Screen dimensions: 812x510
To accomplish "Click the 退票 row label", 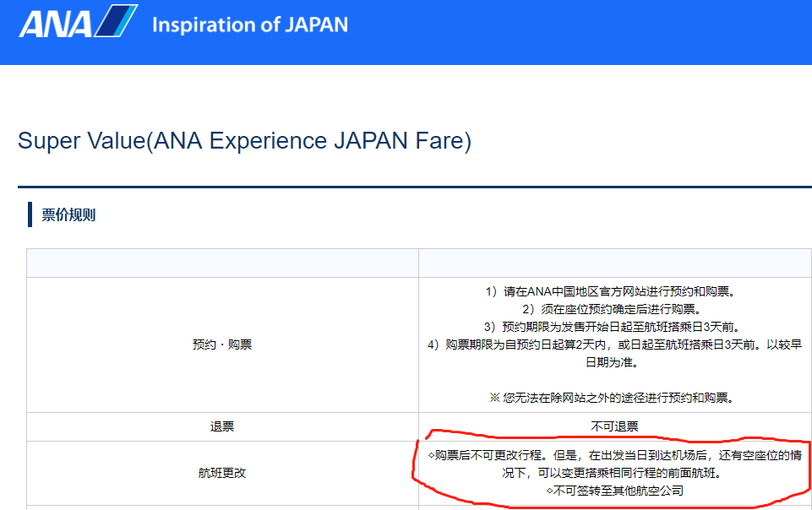I will [x=222, y=426].
